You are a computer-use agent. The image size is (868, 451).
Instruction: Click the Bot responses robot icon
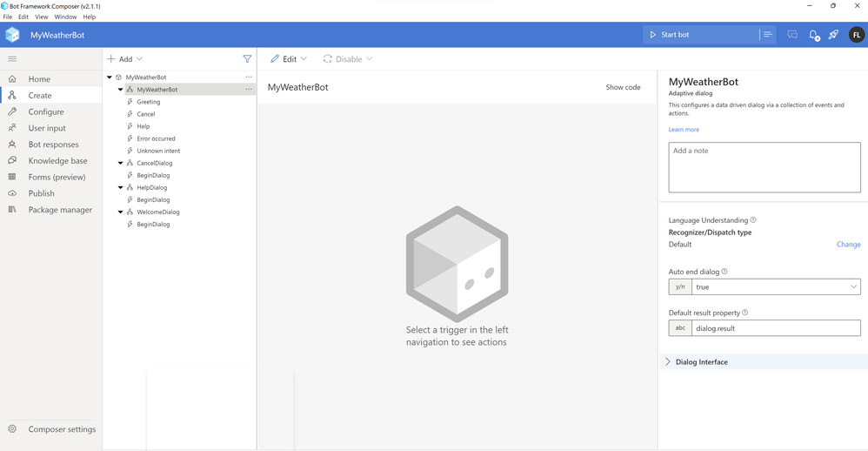click(x=12, y=144)
